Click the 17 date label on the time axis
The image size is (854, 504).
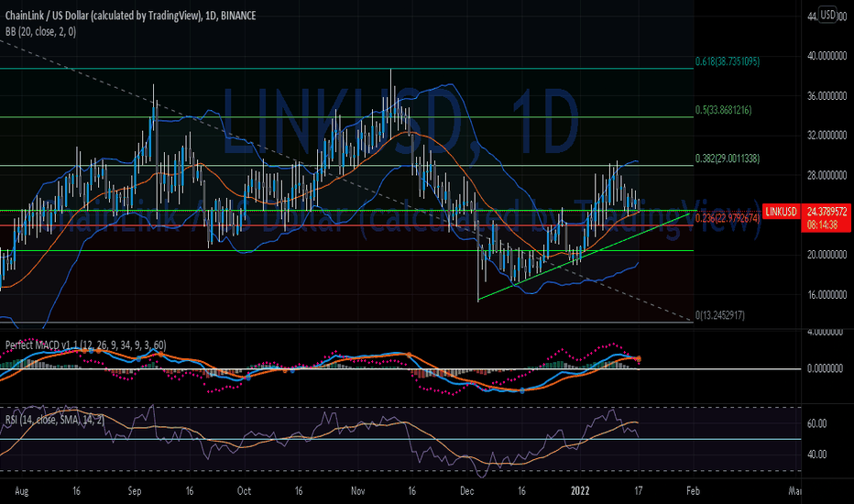pyautogui.click(x=639, y=491)
